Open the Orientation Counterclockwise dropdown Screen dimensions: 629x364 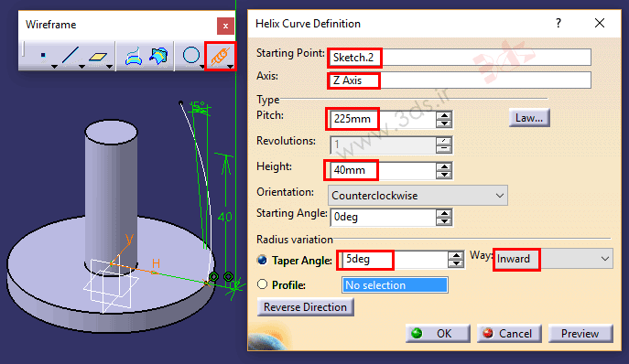[x=418, y=196]
